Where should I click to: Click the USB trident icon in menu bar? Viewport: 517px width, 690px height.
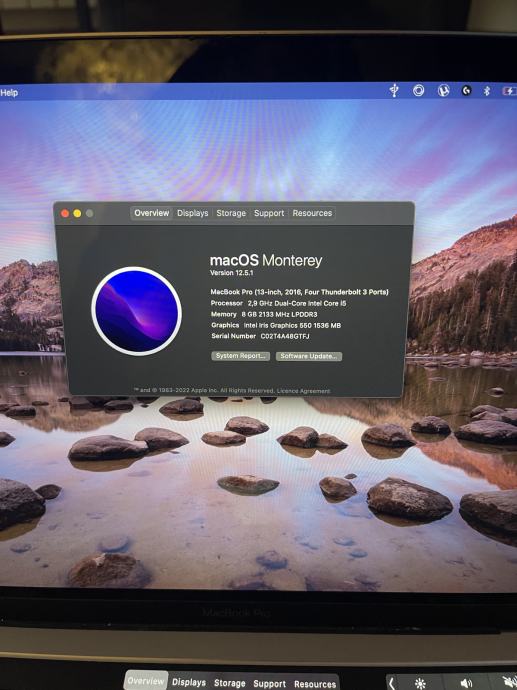tap(394, 90)
